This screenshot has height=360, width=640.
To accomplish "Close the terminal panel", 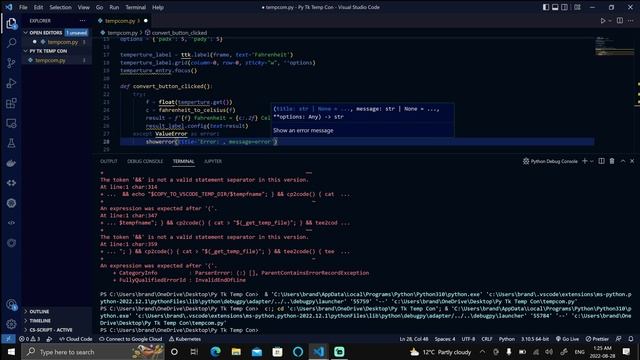I will [x=632, y=161].
